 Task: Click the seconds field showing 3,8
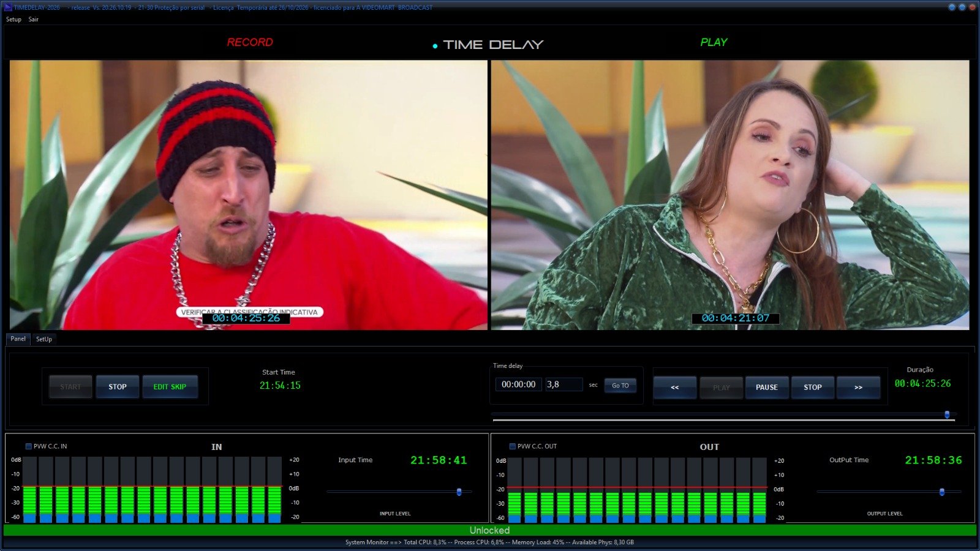pyautogui.click(x=564, y=384)
